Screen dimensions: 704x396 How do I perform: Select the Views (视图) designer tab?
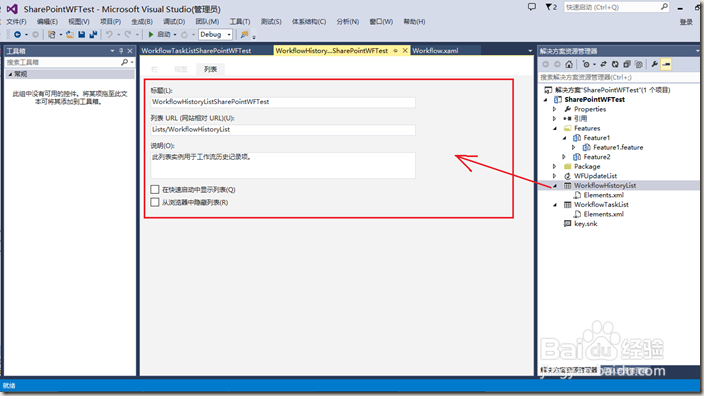coord(180,69)
